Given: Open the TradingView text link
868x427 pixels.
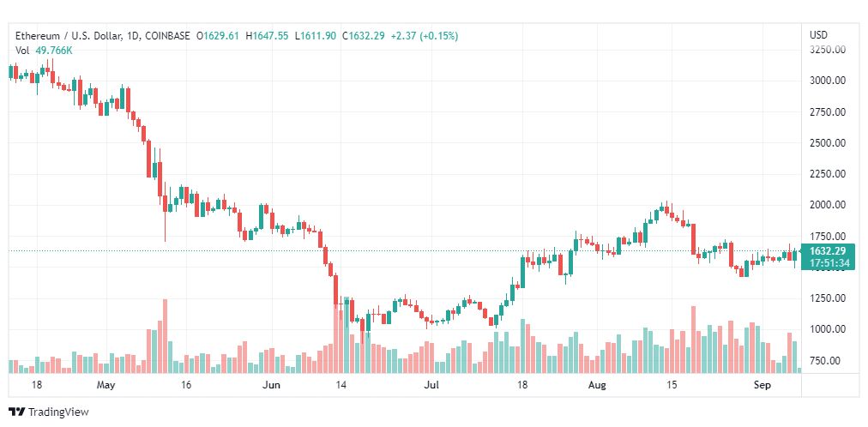Looking at the screenshot, I should (58, 412).
